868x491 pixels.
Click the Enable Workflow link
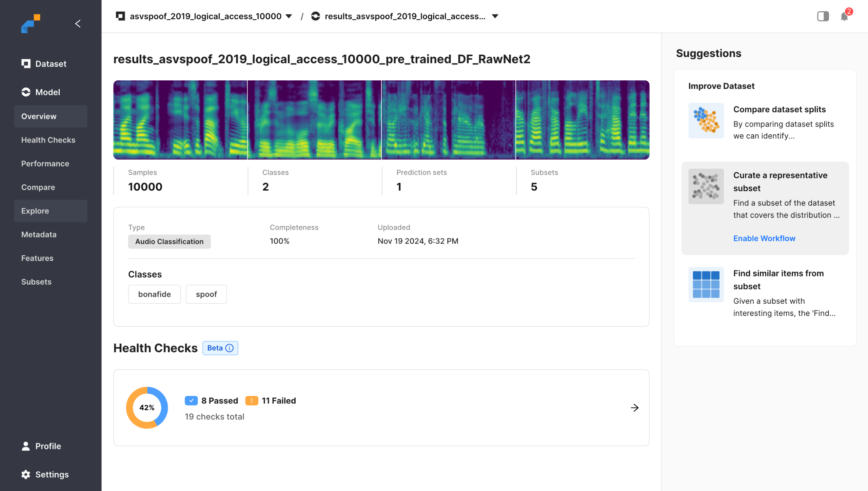(x=764, y=238)
